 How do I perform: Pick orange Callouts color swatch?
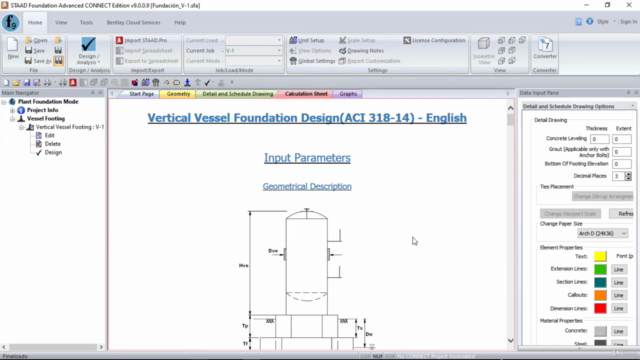600,295
